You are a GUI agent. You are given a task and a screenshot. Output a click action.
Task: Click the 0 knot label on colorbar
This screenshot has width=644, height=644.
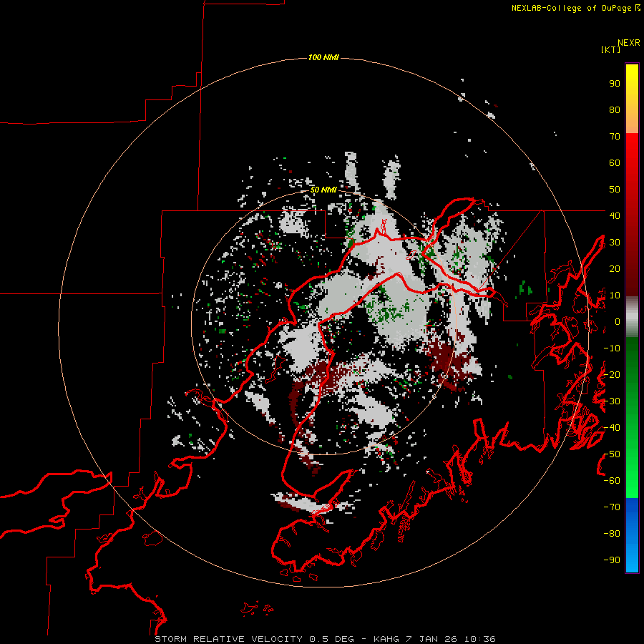pyautogui.click(x=618, y=322)
